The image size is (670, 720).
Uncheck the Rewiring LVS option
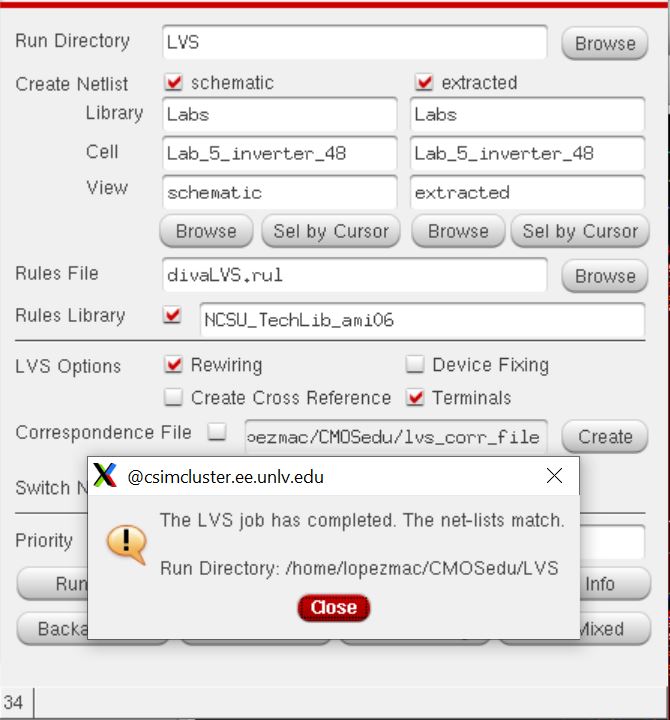point(174,365)
